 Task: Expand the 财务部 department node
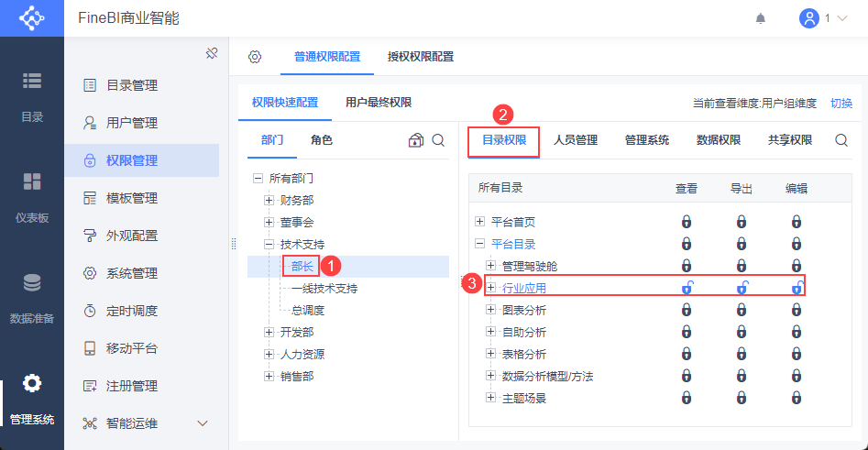[269, 200]
